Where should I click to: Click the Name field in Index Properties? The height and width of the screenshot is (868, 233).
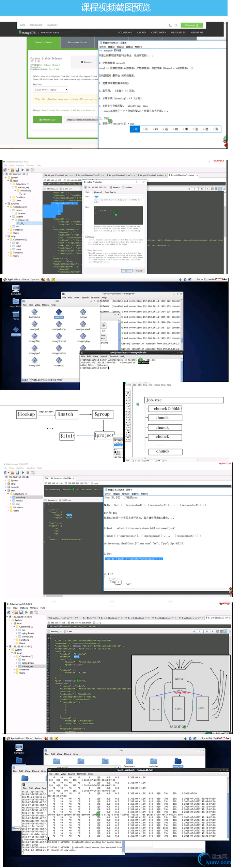coord(118,197)
